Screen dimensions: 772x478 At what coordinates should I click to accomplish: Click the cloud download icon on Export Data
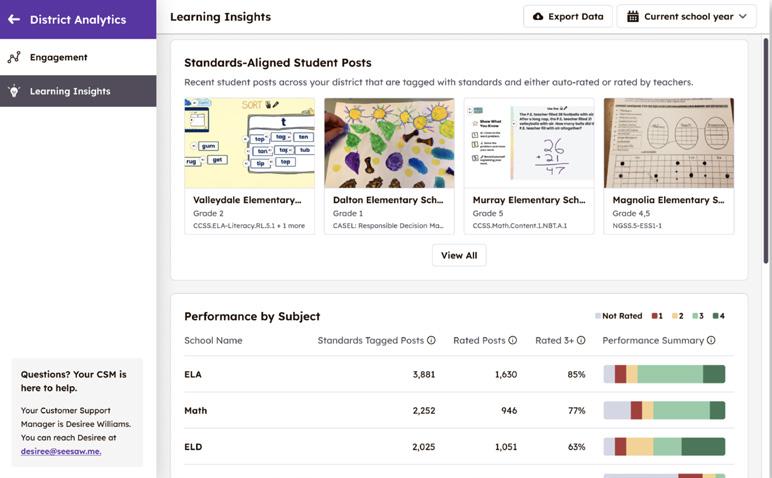click(x=538, y=17)
